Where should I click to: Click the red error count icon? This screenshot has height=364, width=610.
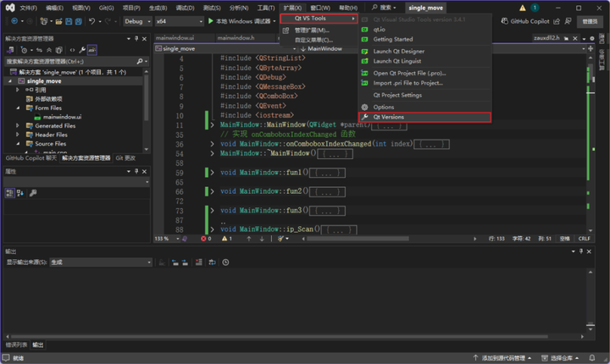[x=203, y=239]
